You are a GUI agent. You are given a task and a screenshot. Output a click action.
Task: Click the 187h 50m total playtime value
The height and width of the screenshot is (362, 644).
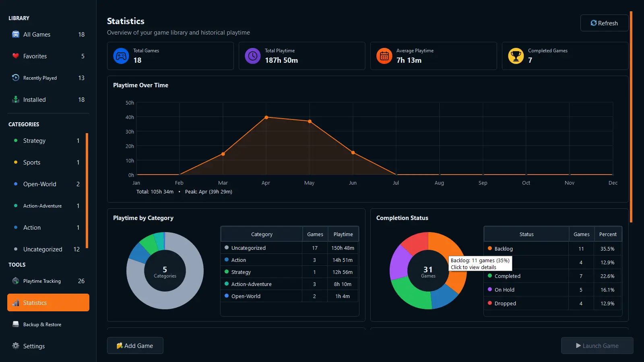[x=281, y=60]
